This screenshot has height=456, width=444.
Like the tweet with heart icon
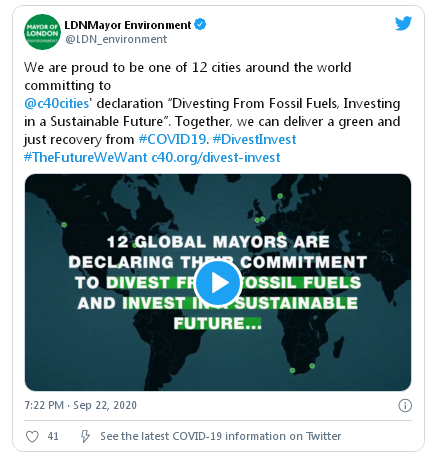(32, 436)
